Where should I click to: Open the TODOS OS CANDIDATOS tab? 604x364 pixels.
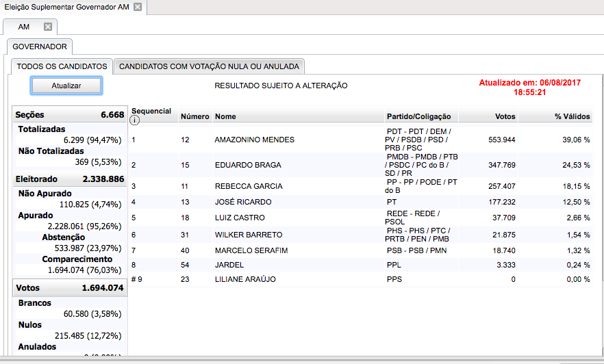coord(62,66)
